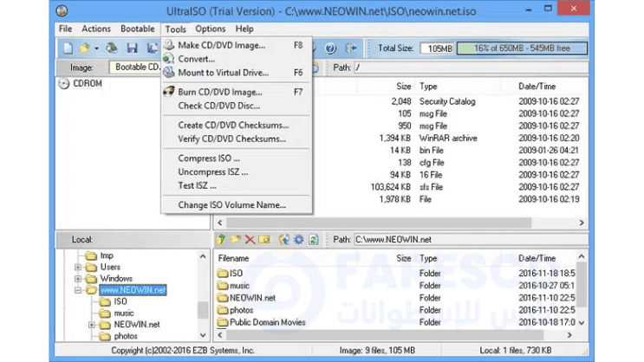Select Change ISO Volume Name entry

coord(231,205)
